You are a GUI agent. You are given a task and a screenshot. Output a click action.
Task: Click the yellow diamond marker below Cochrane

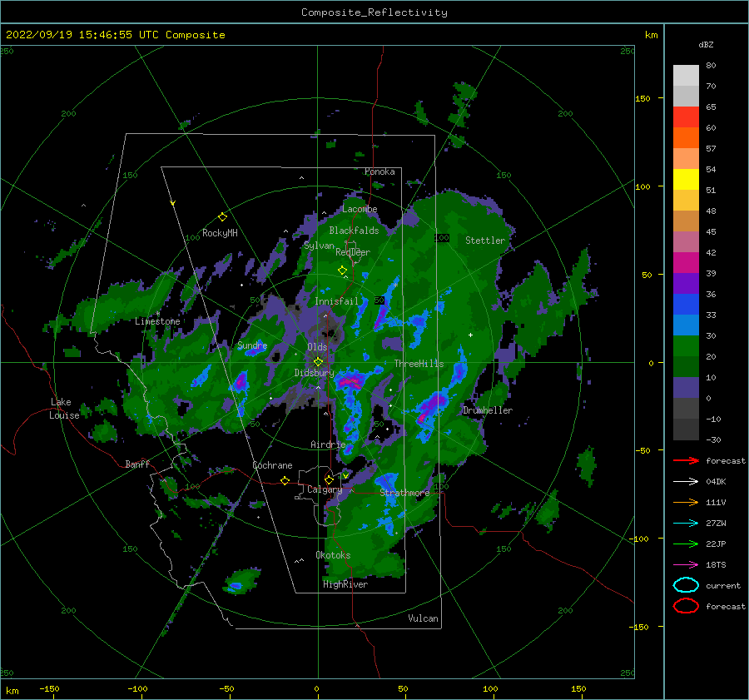(x=285, y=480)
